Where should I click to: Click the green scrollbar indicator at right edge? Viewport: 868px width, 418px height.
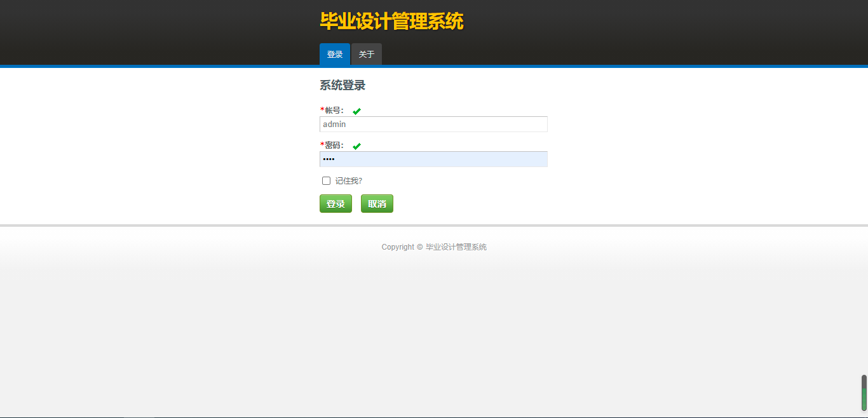[x=864, y=393]
